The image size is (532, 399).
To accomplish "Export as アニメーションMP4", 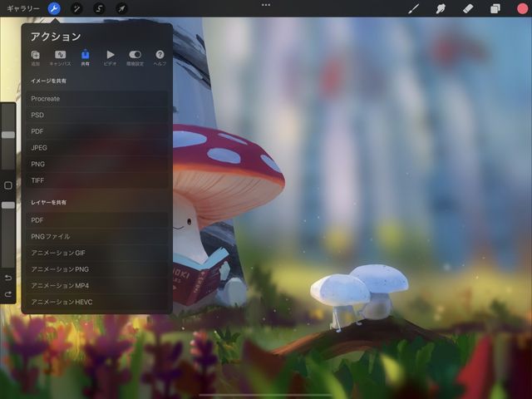I will click(x=97, y=285).
